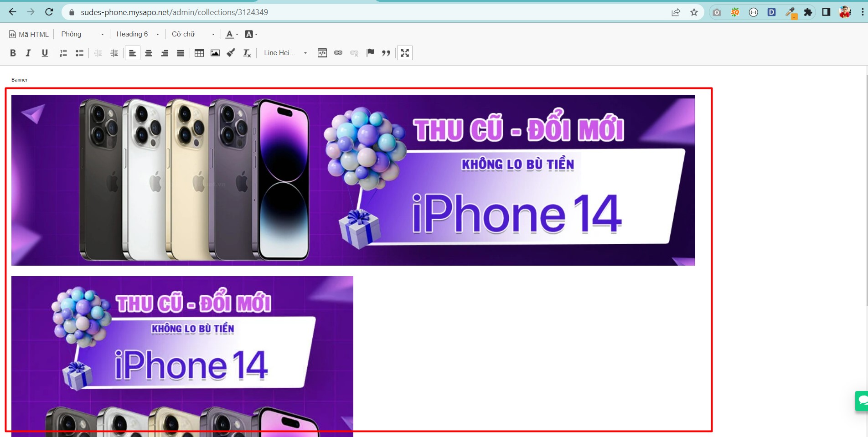Insert a block quote

coord(386,53)
